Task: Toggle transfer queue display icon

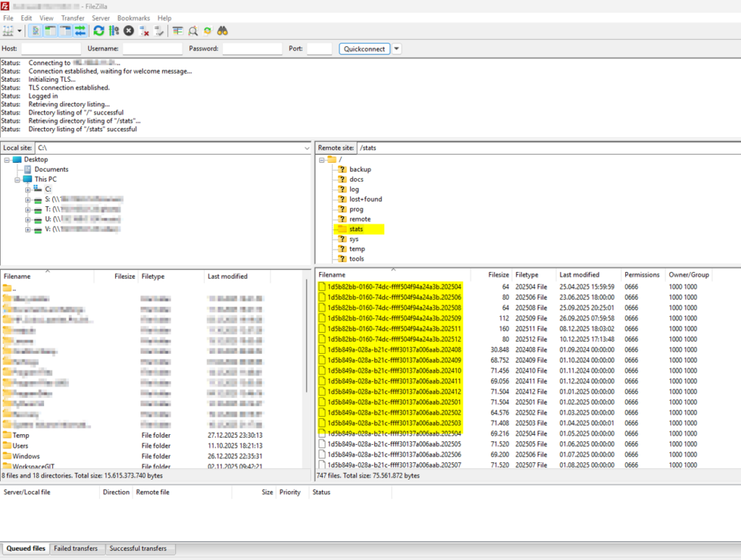Action: pyautogui.click(x=80, y=31)
